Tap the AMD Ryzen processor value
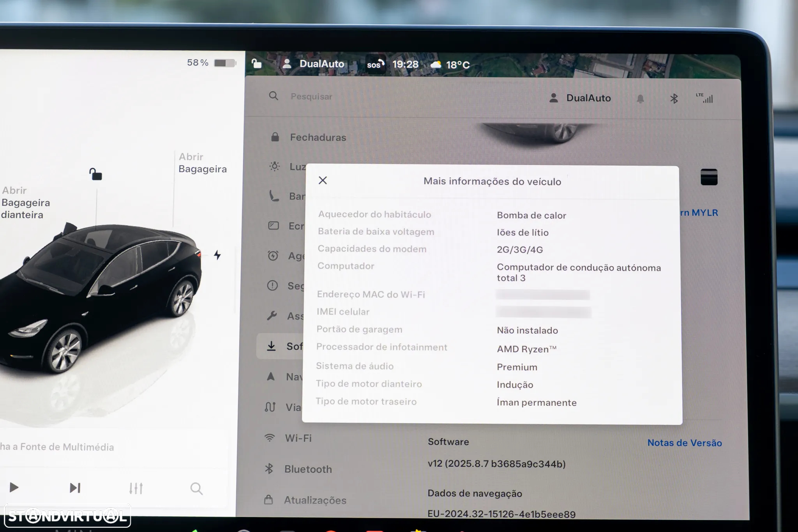 click(527, 349)
